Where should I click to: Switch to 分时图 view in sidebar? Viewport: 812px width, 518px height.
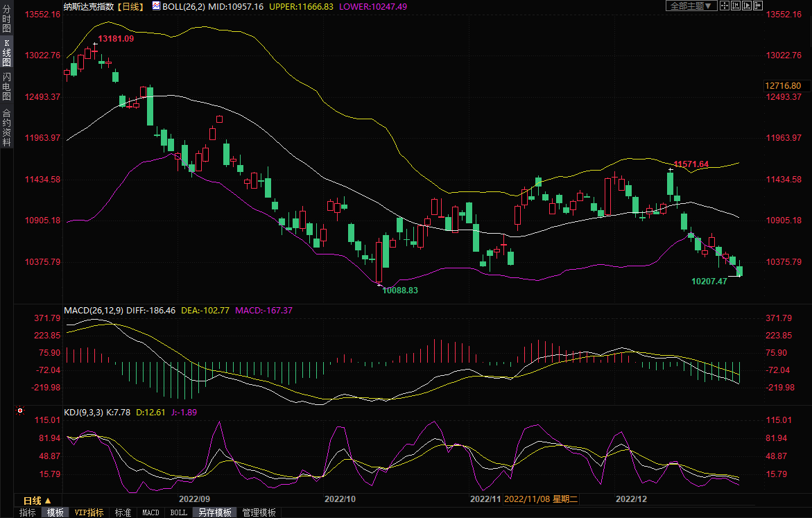(6, 24)
